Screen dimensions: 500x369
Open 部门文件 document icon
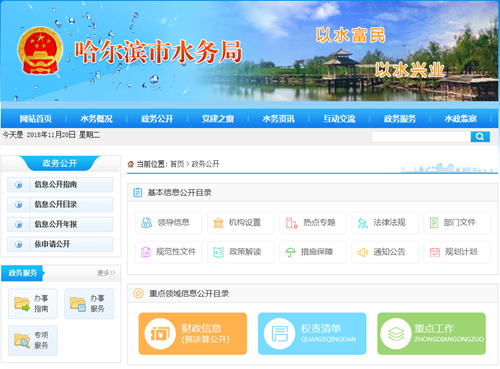pyautogui.click(x=434, y=222)
